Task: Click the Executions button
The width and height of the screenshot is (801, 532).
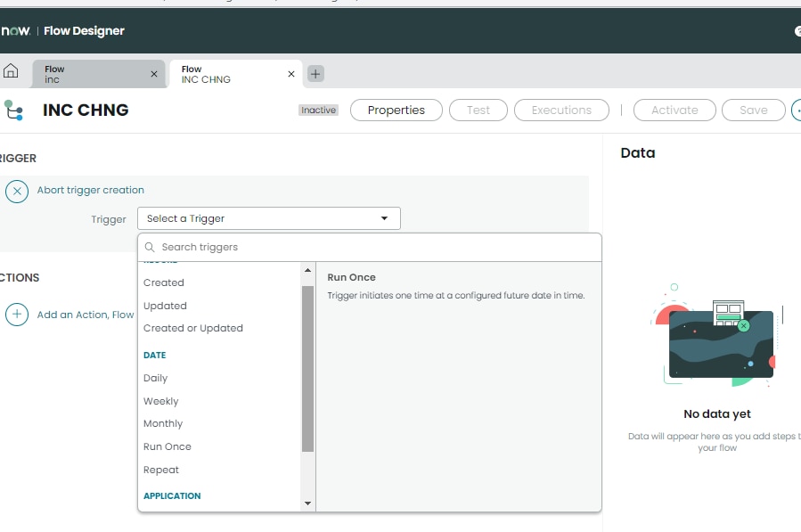Action: point(561,110)
